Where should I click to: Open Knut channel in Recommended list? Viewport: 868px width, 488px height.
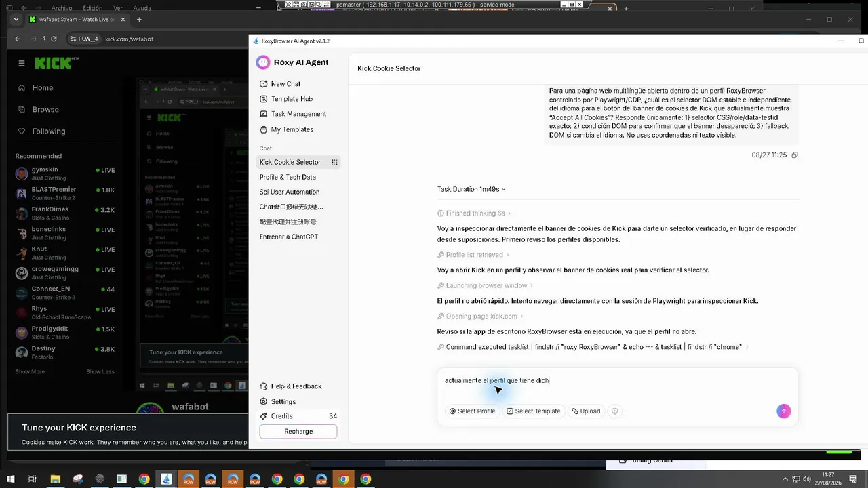tap(65, 253)
